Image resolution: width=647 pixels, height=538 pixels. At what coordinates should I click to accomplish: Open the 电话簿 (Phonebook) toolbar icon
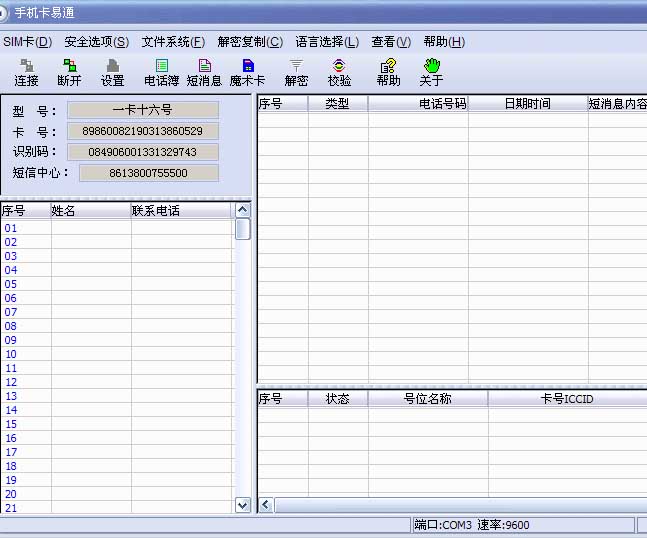pos(161,73)
